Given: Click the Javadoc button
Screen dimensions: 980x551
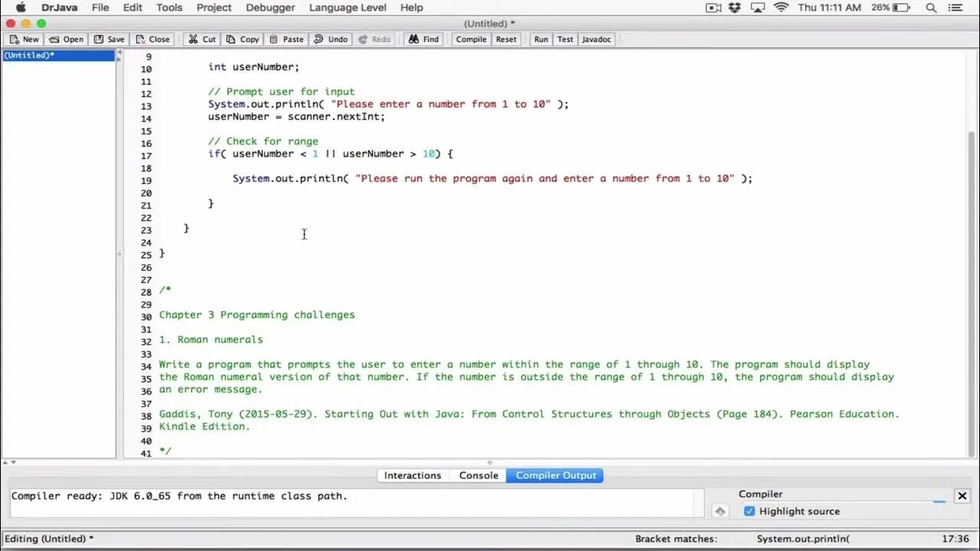Looking at the screenshot, I should pos(596,39).
